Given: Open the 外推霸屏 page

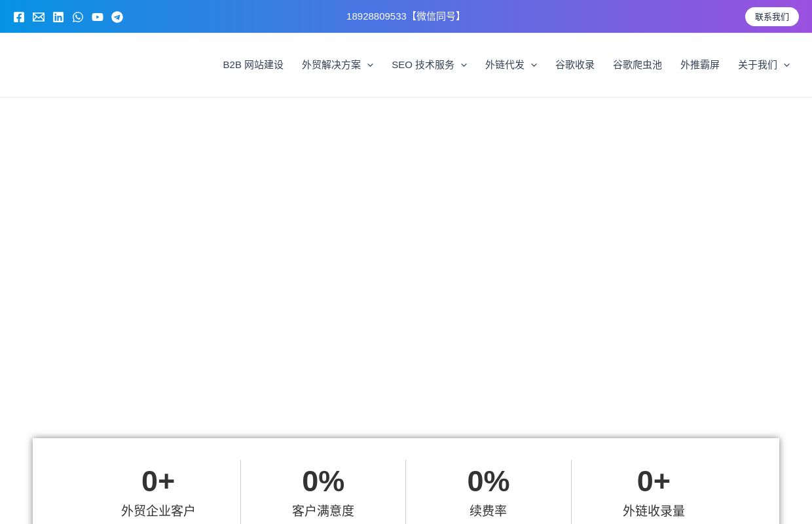Looking at the screenshot, I should pos(700,65).
